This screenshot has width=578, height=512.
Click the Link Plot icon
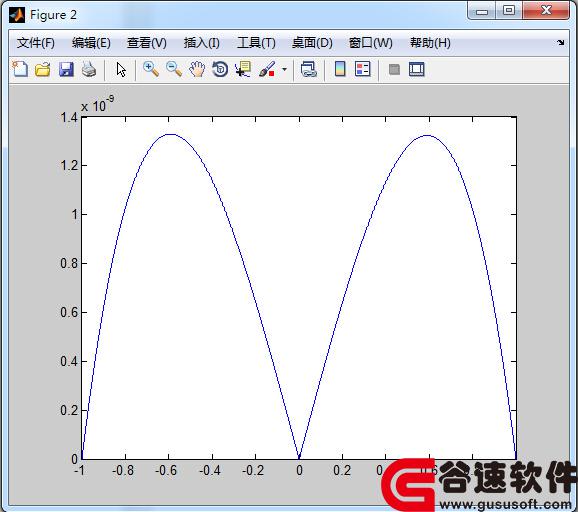click(x=309, y=69)
